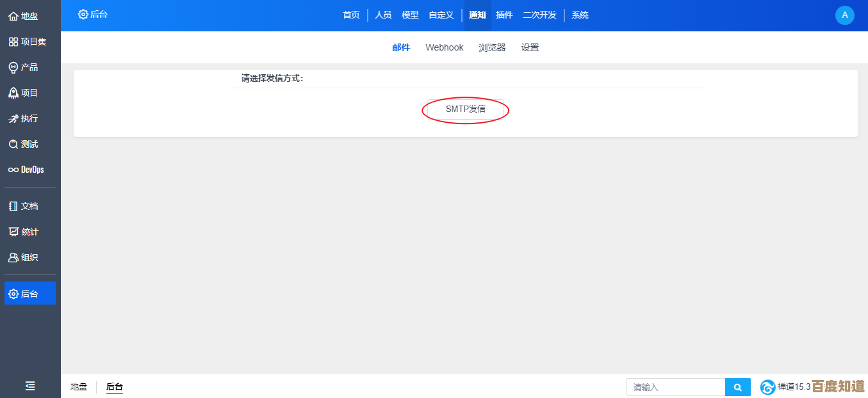This screenshot has height=398, width=868.
Task: Open the 浏览器 notification tab
Action: coord(492,47)
